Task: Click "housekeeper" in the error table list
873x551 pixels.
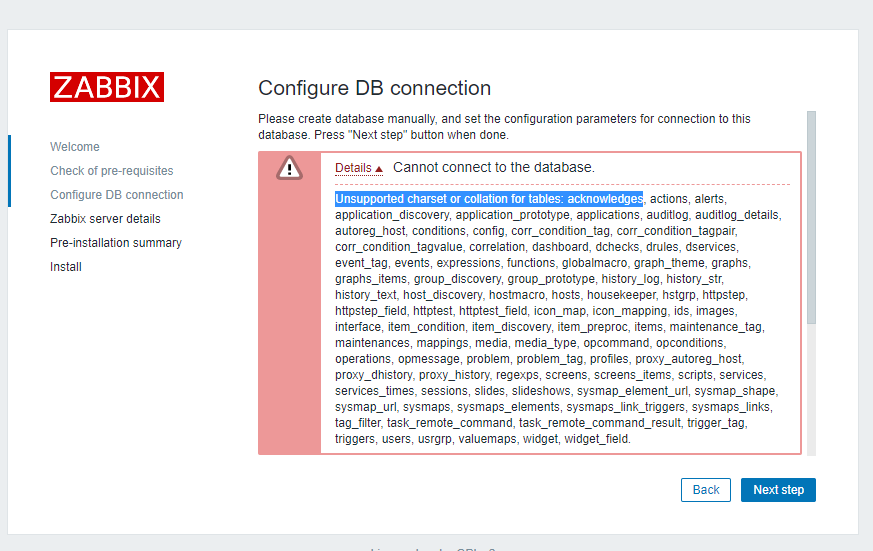Action: [x=621, y=295]
